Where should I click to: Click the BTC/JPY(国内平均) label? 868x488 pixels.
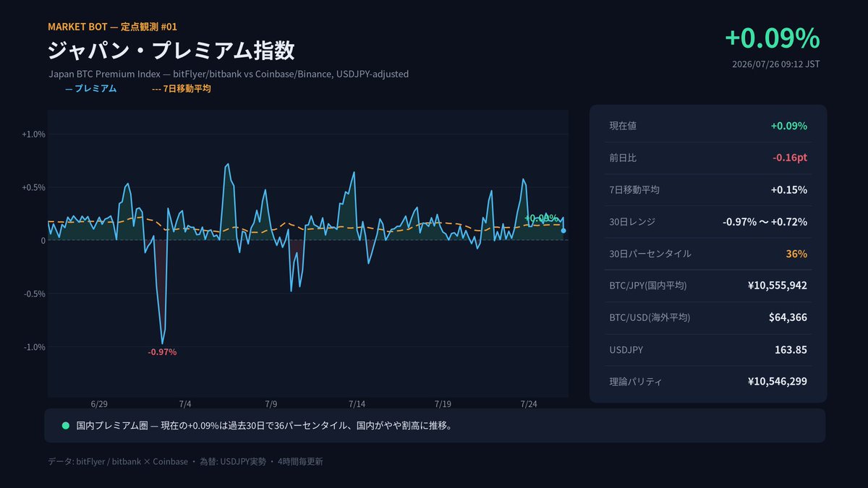coord(648,286)
